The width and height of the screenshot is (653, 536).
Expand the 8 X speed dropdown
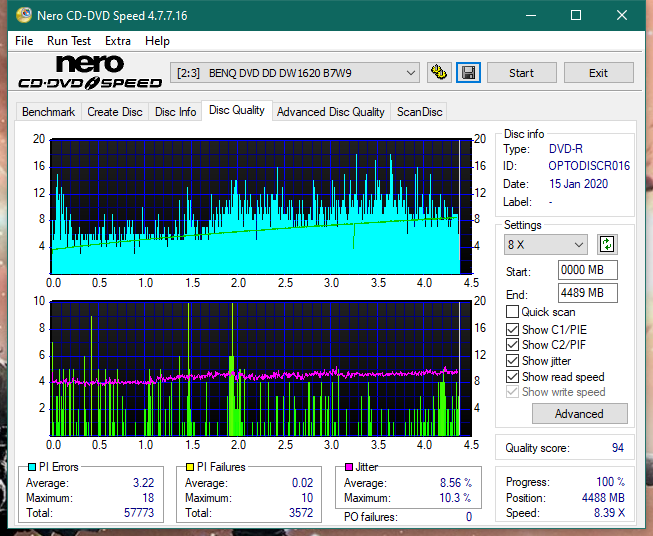[546, 245]
